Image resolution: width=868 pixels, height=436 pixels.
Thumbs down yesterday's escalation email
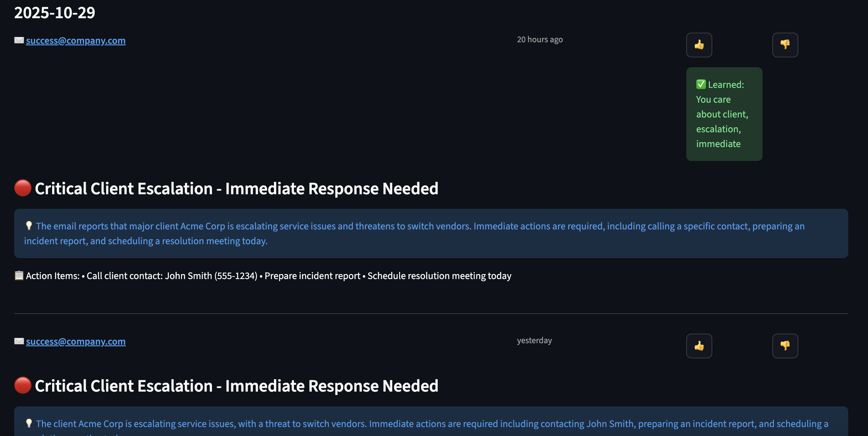(785, 346)
